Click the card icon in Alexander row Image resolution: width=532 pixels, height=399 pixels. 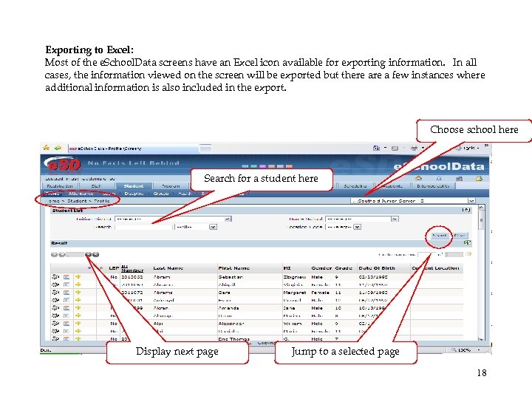pos(66,324)
